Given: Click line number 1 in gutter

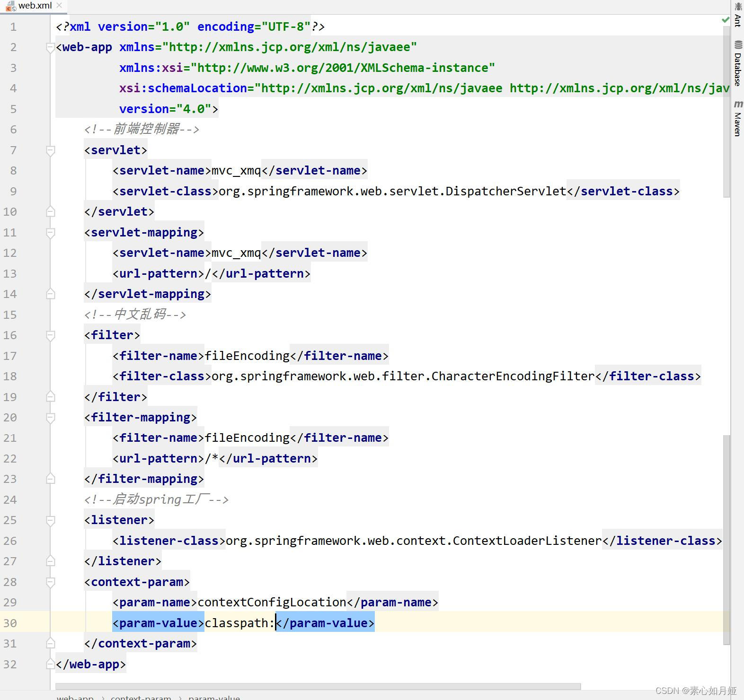Looking at the screenshot, I should coord(13,26).
